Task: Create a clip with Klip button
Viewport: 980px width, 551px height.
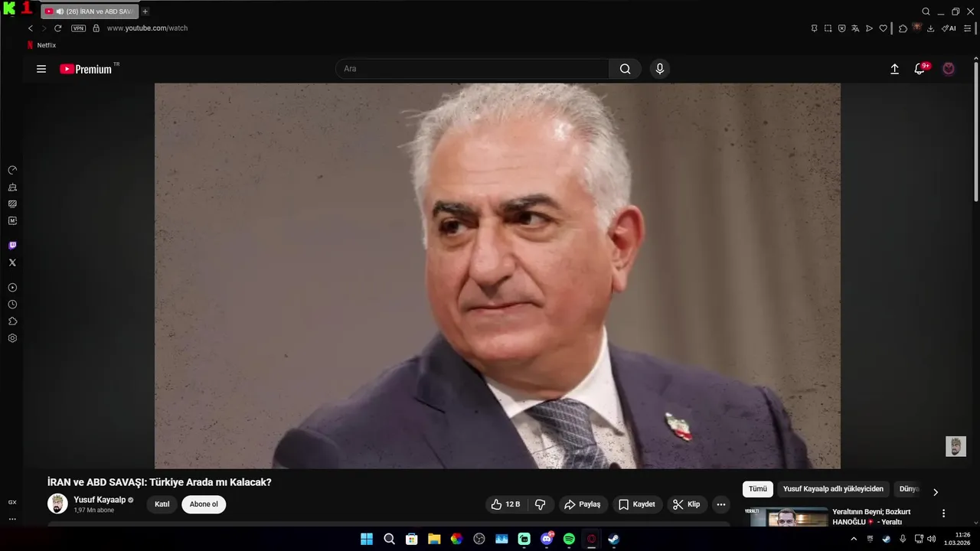Action: coord(687,504)
